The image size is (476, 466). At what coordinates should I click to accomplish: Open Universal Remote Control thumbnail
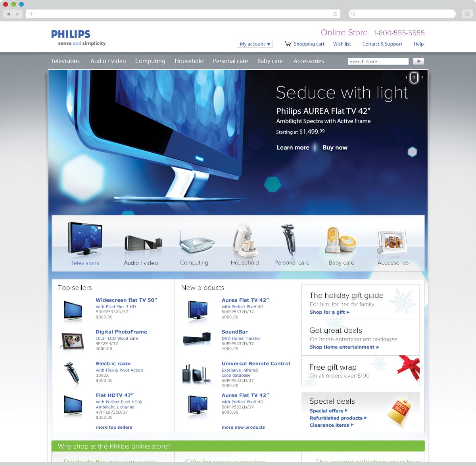coord(196,374)
